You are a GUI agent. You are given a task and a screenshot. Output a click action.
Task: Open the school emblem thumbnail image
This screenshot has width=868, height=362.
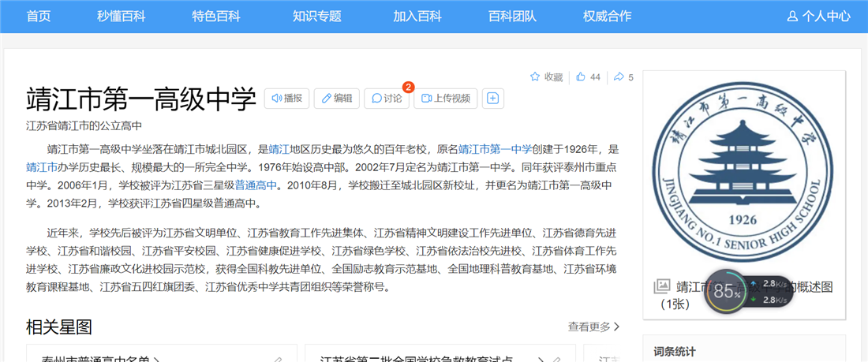pyautogui.click(x=743, y=170)
